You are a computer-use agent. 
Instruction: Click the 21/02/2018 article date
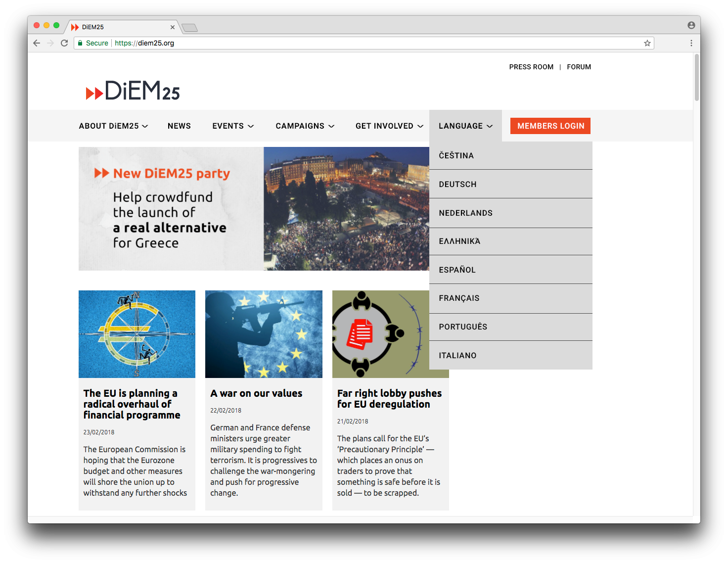[353, 422]
